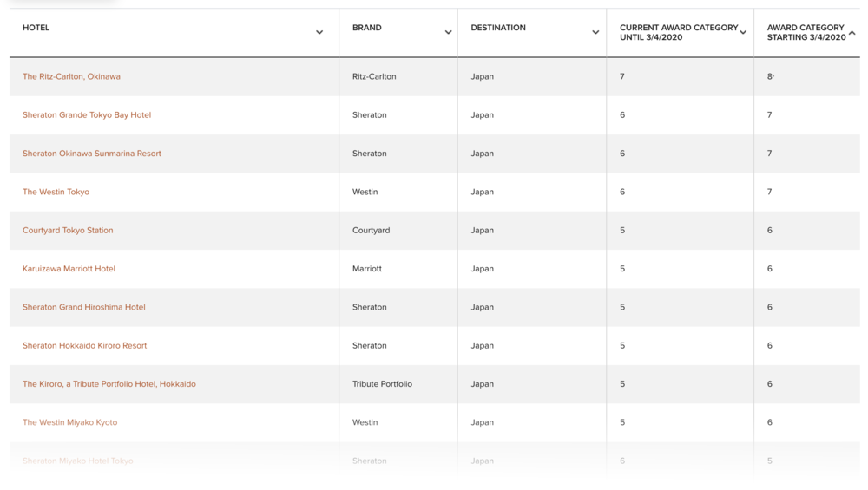Sort table by the DESTINATION header
The image size is (868, 490).
(x=498, y=28)
